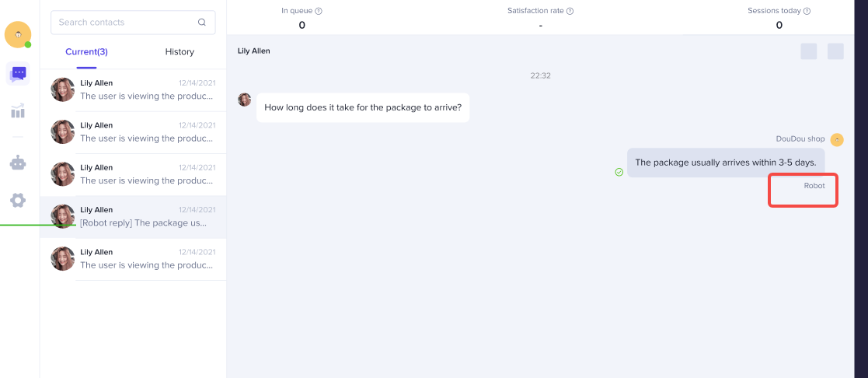This screenshot has height=378, width=868.
Task: Open the settings gear icon
Action: [18, 200]
